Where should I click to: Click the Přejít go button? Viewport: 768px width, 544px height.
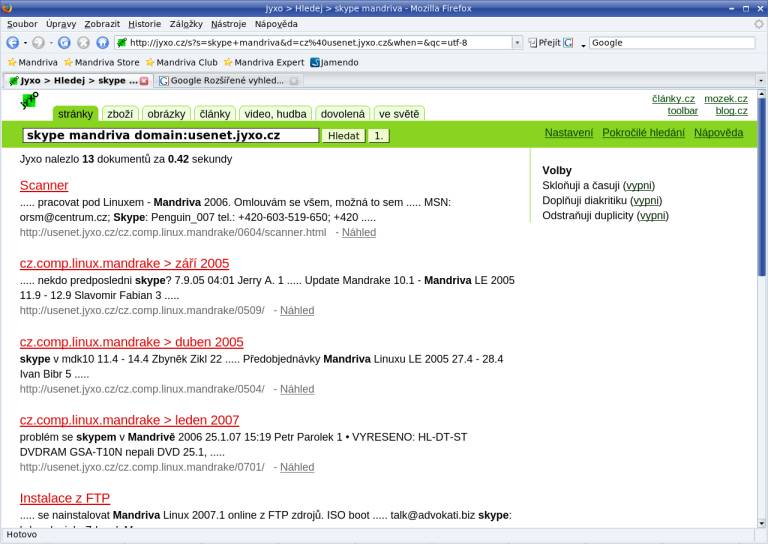tap(545, 43)
